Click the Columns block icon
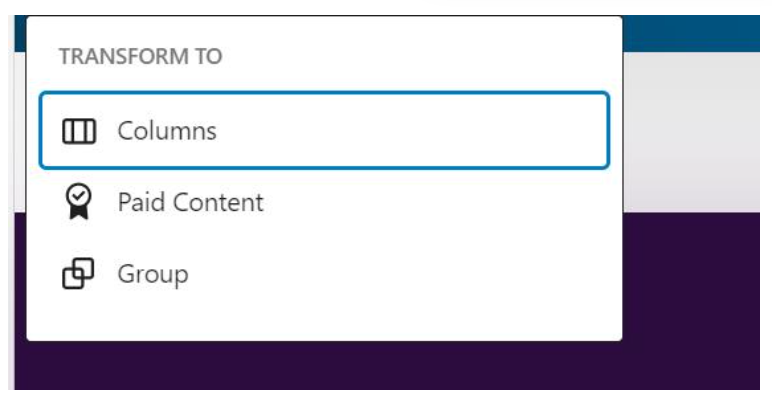Image resolution: width=772 pixels, height=400 pixels. coord(79,131)
